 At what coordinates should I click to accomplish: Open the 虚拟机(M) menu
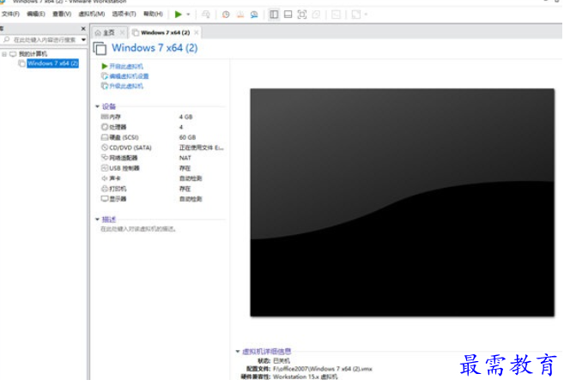click(x=92, y=14)
